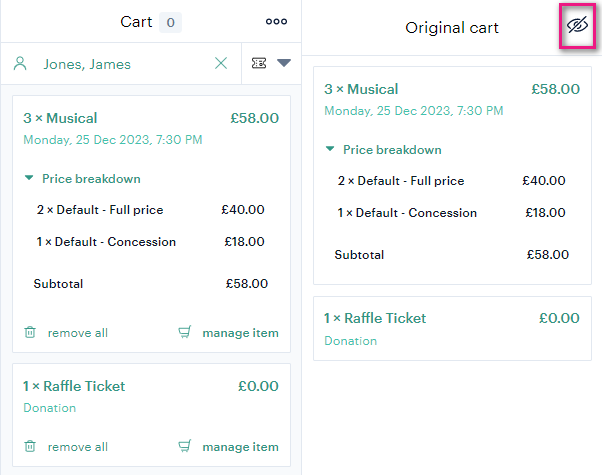The width and height of the screenshot is (602, 475).
Task: Select 'remove all' for the Raffle Ticket
Action: 78,447
